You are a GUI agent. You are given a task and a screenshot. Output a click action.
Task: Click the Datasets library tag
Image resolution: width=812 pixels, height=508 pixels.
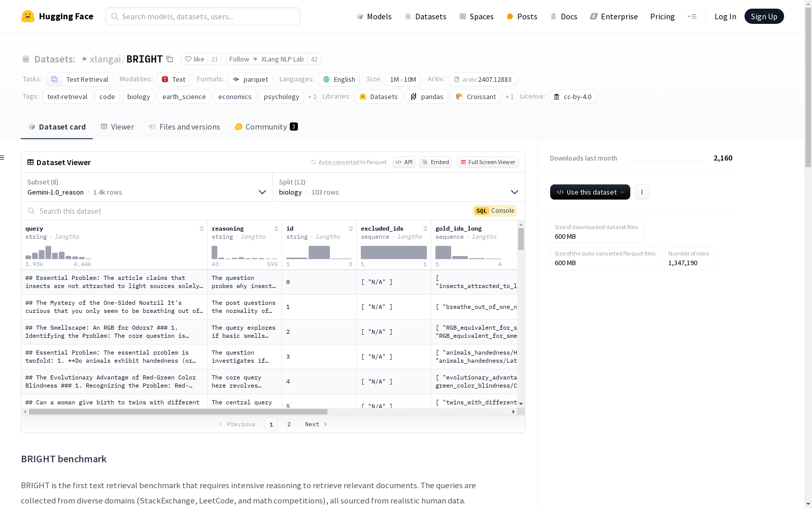[379, 97]
